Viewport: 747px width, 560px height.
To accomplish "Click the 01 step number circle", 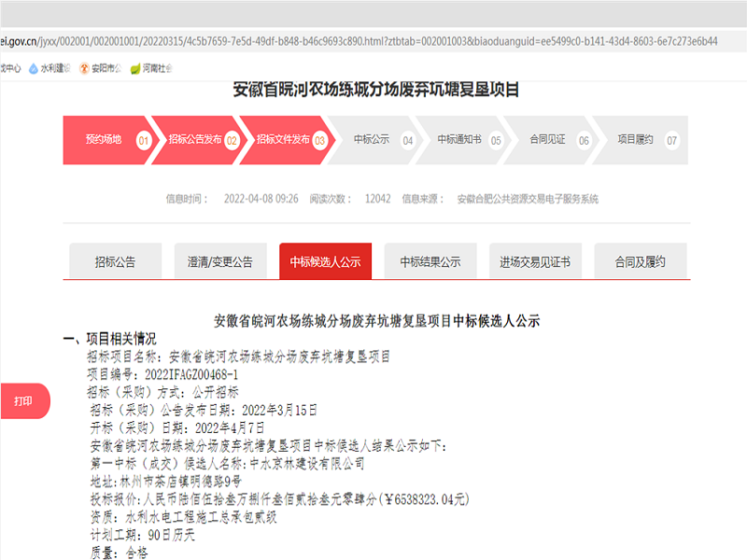I will pos(144,141).
